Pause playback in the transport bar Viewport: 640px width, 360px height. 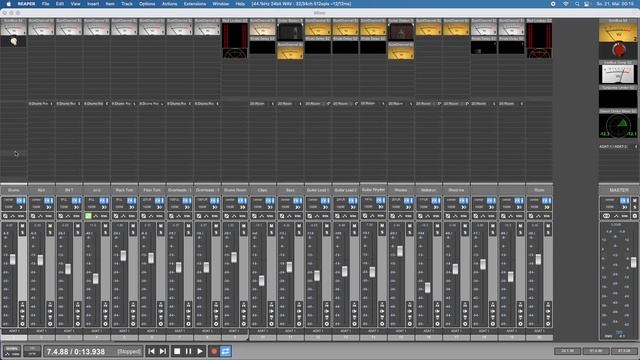coord(189,351)
